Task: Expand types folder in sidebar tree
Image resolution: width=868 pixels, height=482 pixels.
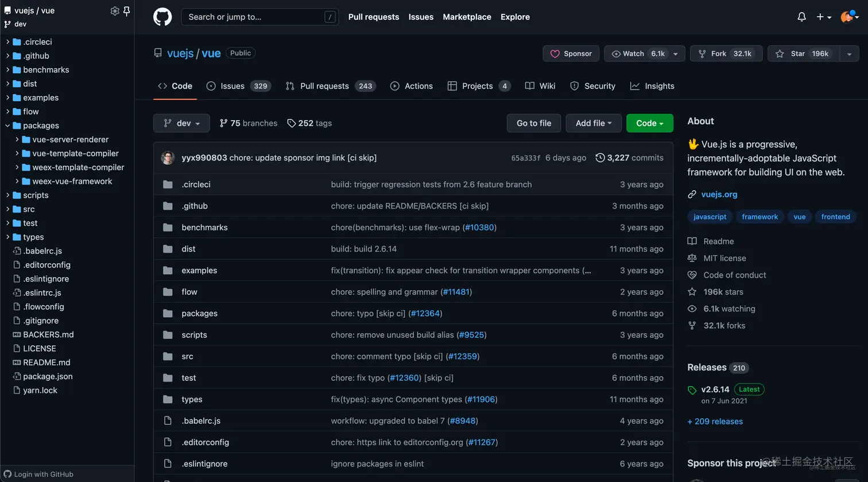Action: [8, 237]
